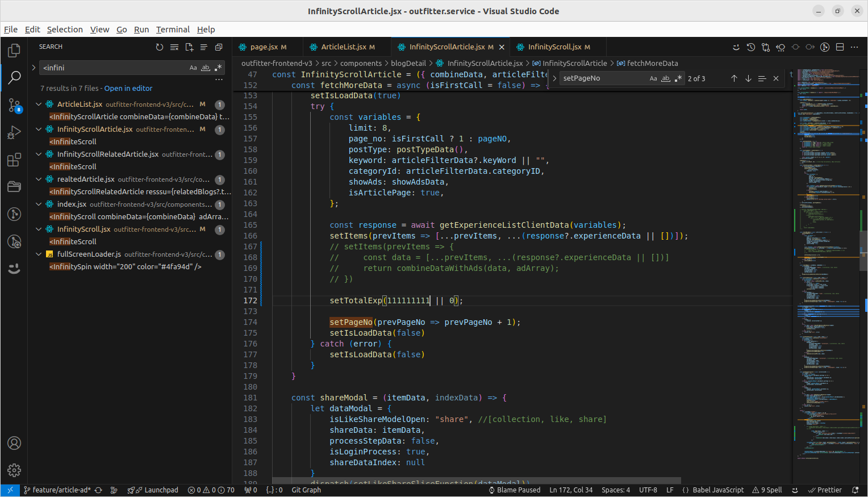Open the File menu

click(x=11, y=30)
